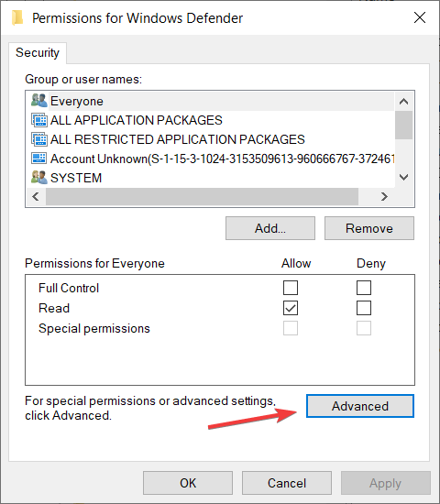Allow Full Control for Everyone
Screen dimensions: 440x504
click(x=291, y=288)
